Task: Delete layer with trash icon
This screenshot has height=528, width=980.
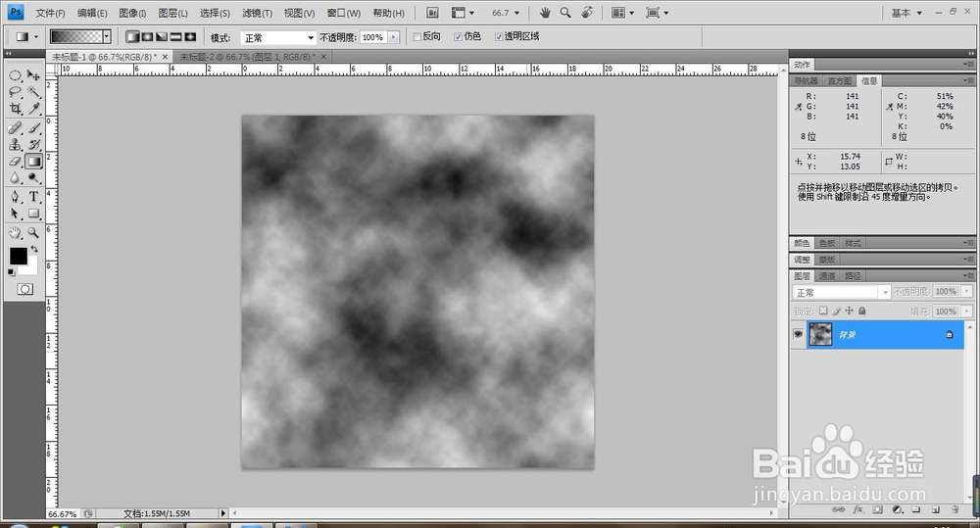Action: pos(955,510)
